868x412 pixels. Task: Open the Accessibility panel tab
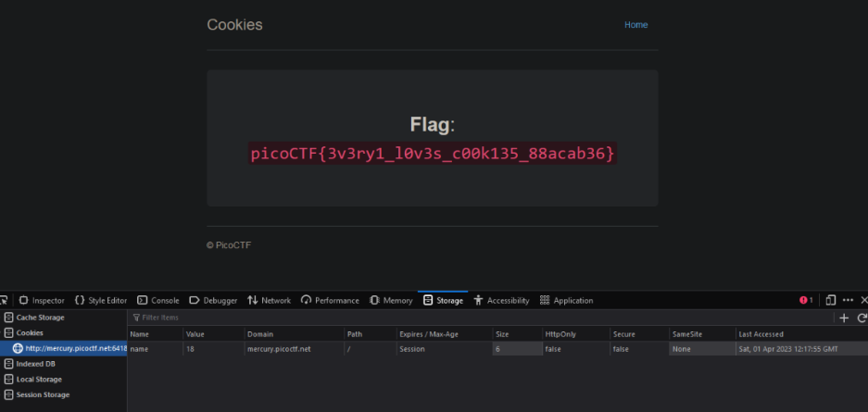[x=501, y=301]
